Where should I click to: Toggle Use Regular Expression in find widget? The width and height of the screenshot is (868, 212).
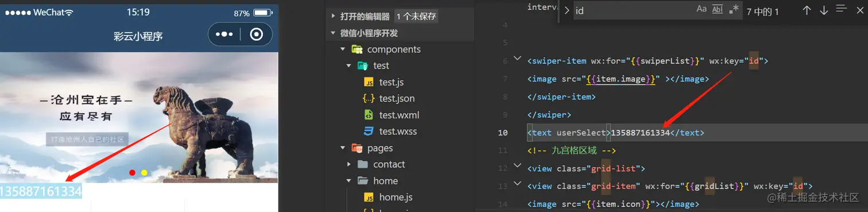(734, 9)
